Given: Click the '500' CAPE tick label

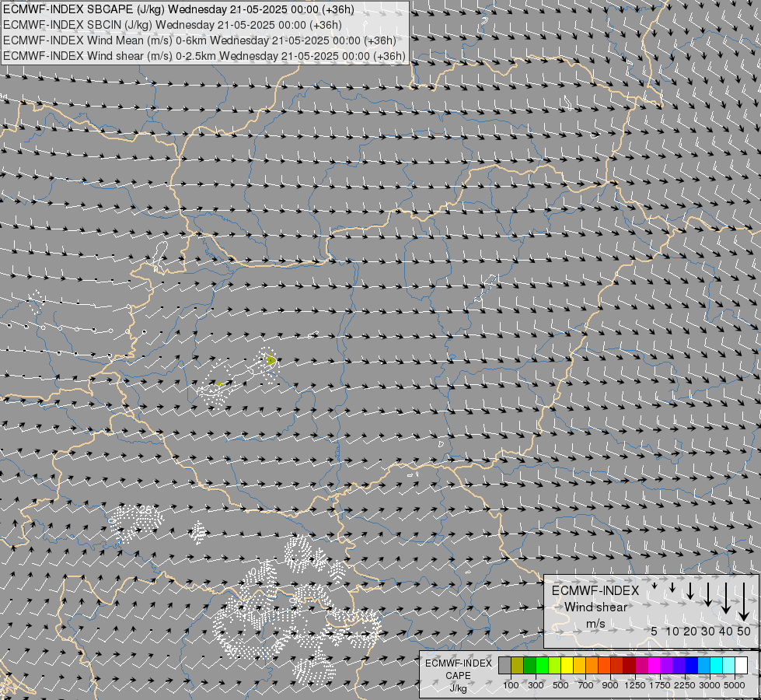Looking at the screenshot, I should pyautogui.click(x=560, y=685).
